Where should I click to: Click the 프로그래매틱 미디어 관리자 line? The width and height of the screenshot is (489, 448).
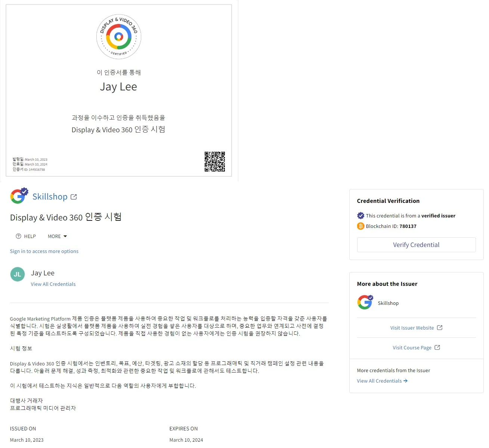coord(43,408)
